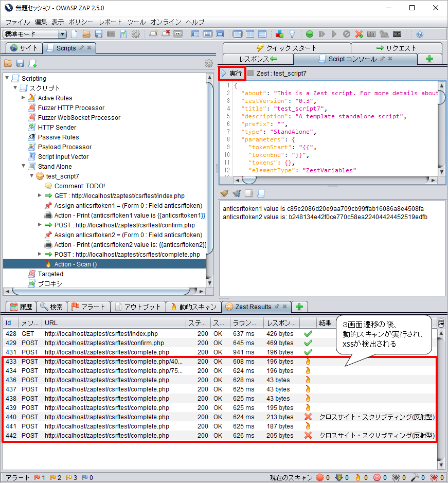Open the ツール menu

(136, 22)
